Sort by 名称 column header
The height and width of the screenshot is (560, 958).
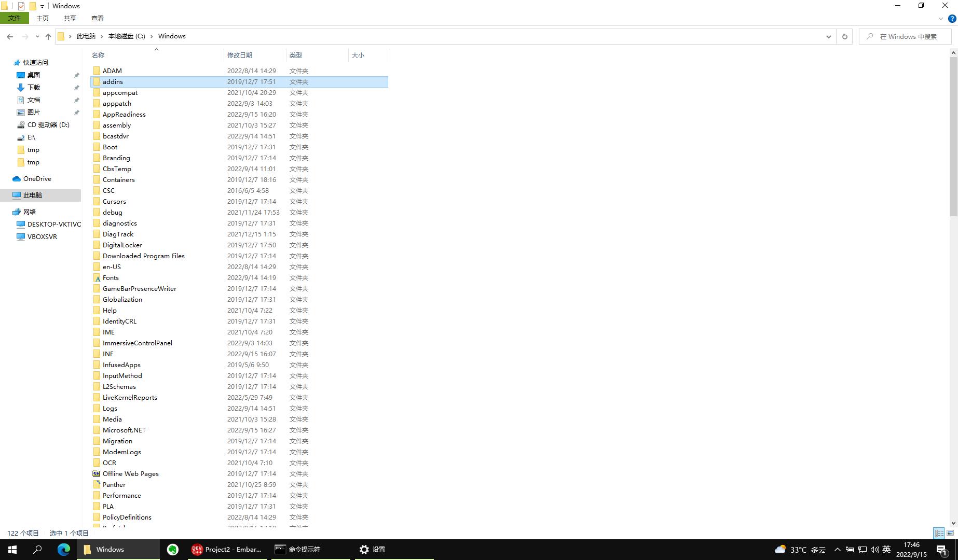coord(157,55)
